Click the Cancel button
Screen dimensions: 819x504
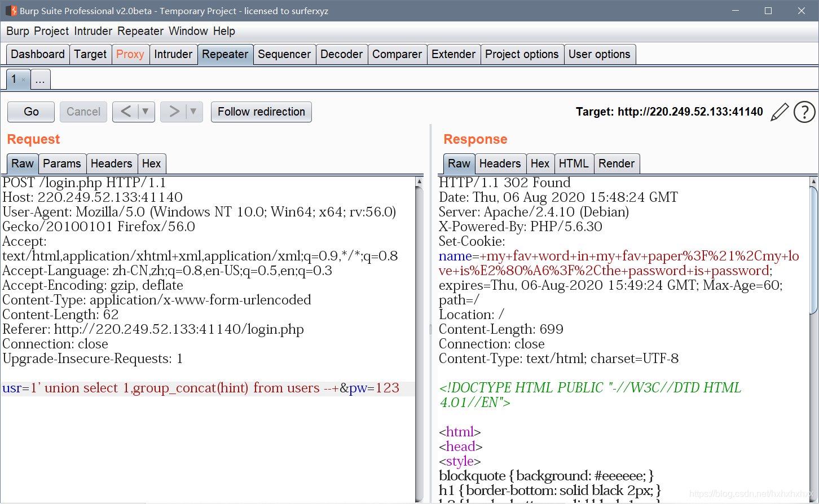pos(83,112)
